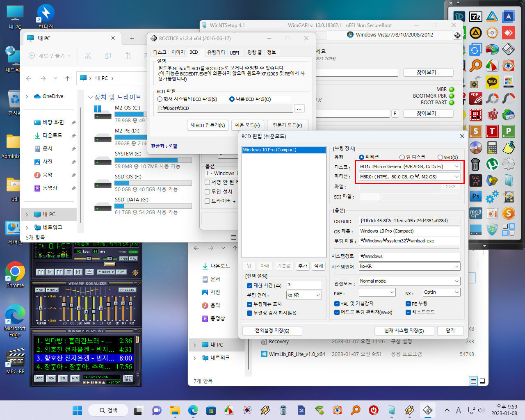Launch PDF editor icon in launcher dock
This screenshot has width=525, height=420.
click(475, 98)
